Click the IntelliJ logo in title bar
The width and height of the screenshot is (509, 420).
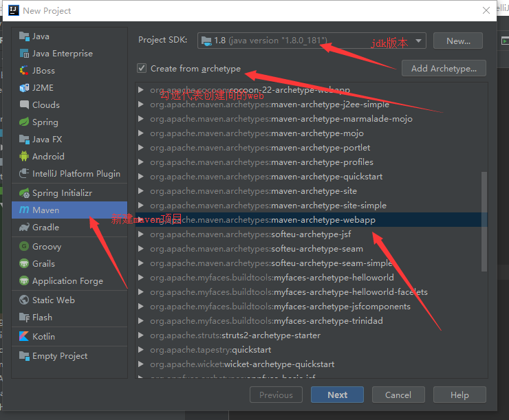click(x=14, y=10)
